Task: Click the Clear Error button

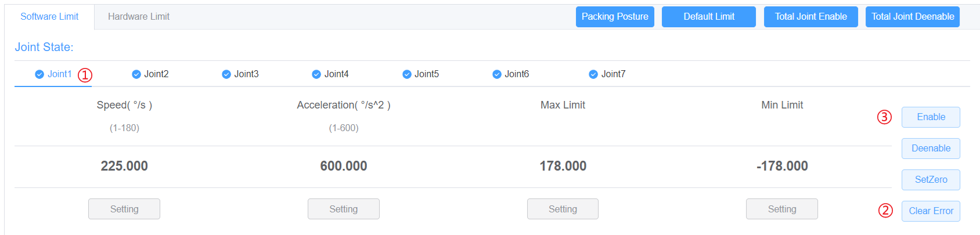Action: click(x=931, y=211)
